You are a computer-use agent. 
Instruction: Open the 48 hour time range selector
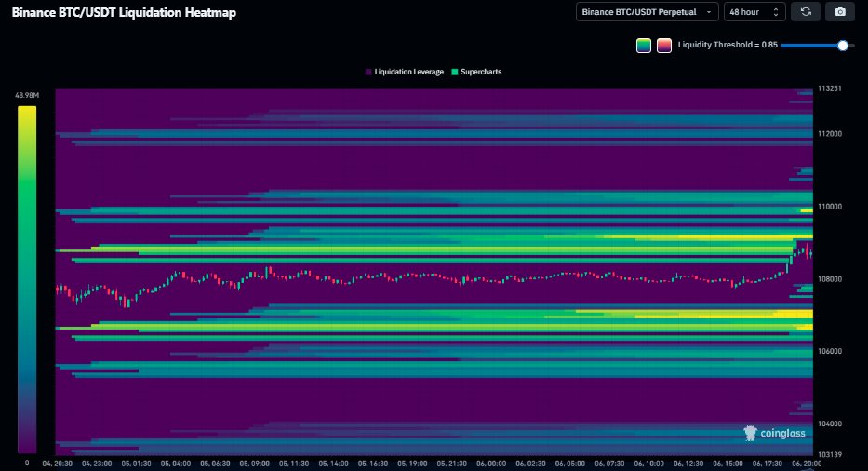click(x=754, y=12)
